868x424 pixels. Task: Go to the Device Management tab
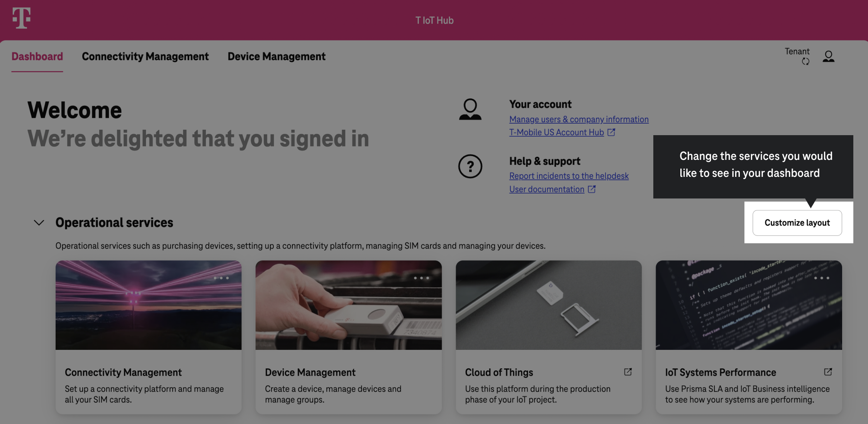276,56
